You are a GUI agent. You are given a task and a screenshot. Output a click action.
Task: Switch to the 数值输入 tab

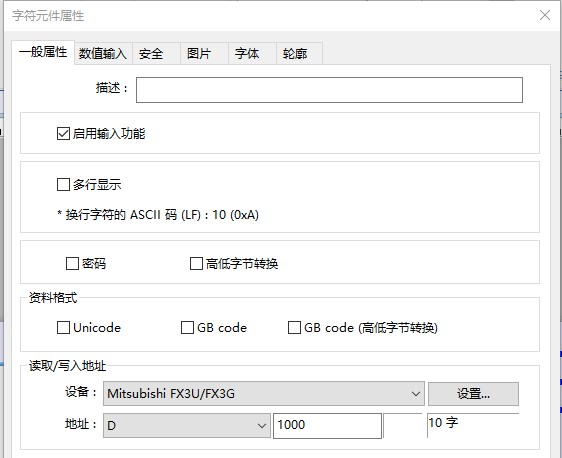click(x=103, y=54)
